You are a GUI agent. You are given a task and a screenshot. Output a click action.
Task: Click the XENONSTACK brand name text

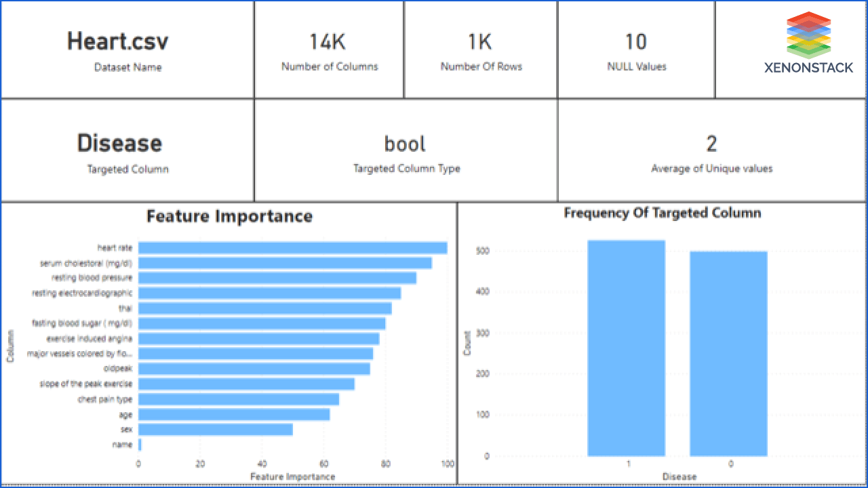click(x=808, y=68)
